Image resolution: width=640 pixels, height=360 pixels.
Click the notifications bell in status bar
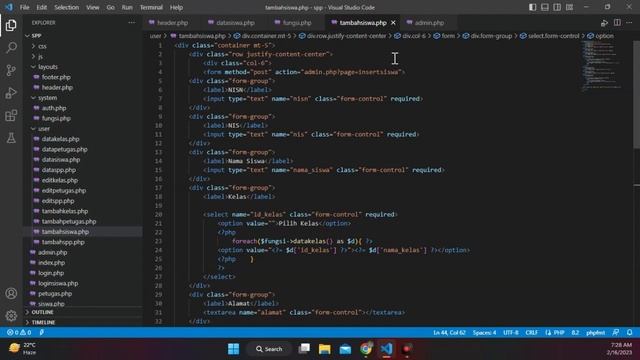click(629, 332)
